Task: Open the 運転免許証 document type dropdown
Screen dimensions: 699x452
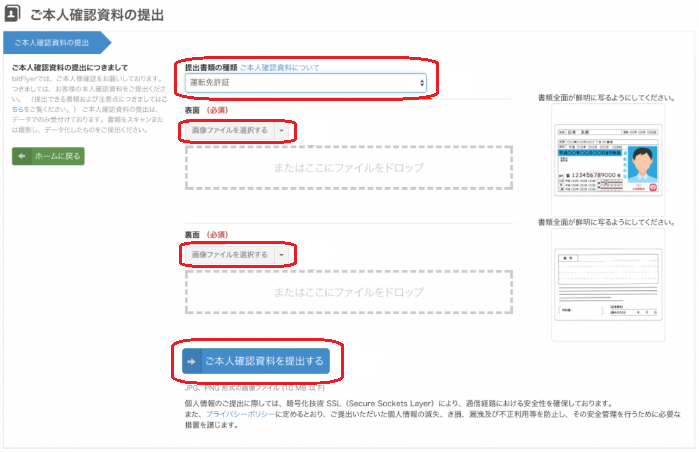Action: click(305, 83)
